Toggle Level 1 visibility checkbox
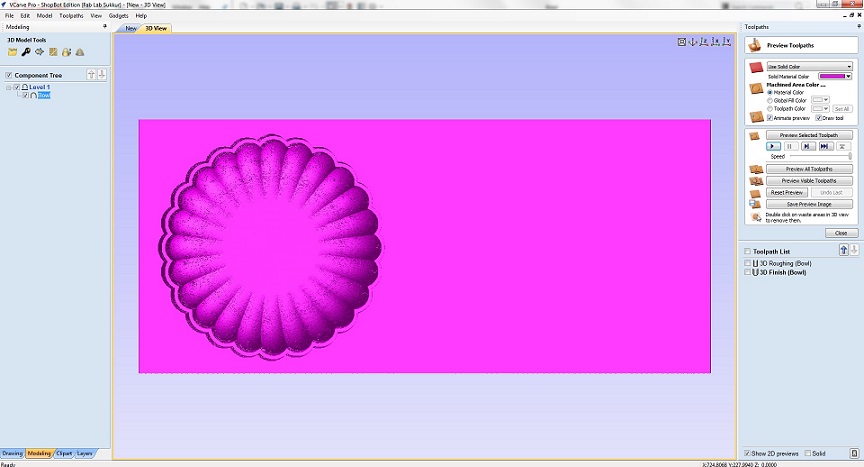 click(17, 87)
